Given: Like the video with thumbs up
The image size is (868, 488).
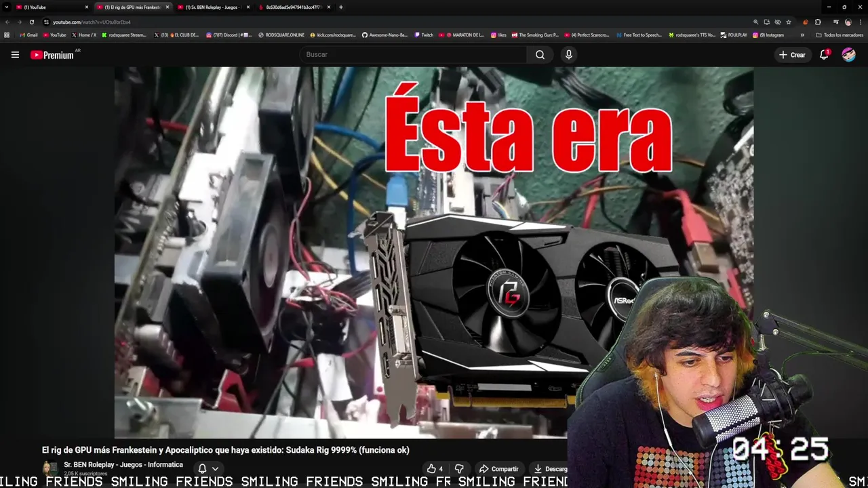Looking at the screenshot, I should coord(435,469).
